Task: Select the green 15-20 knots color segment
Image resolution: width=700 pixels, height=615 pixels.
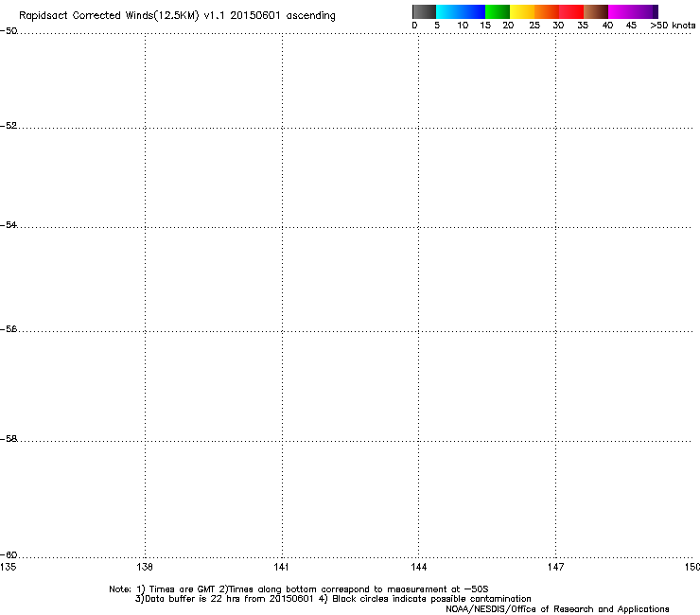Action: point(498,11)
